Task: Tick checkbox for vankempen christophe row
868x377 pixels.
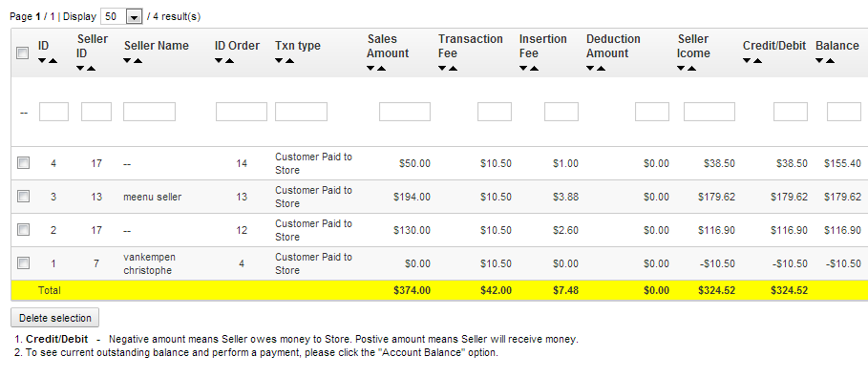Action: point(23,263)
